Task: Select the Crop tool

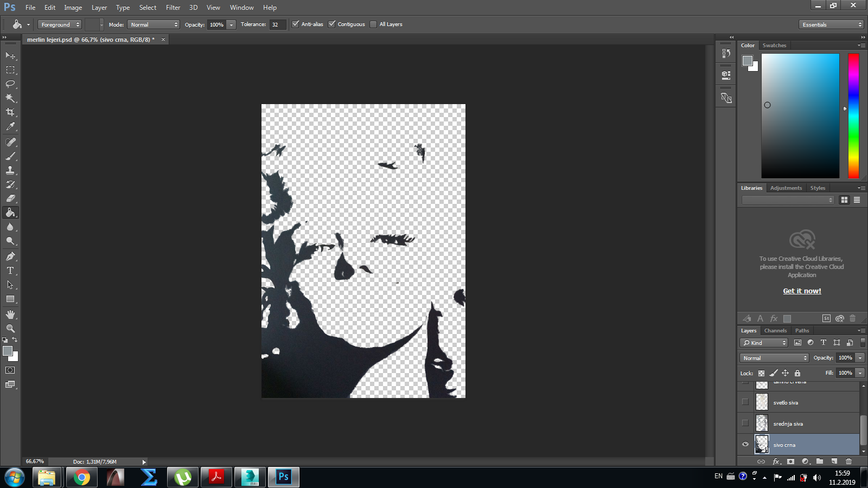Action: point(10,112)
